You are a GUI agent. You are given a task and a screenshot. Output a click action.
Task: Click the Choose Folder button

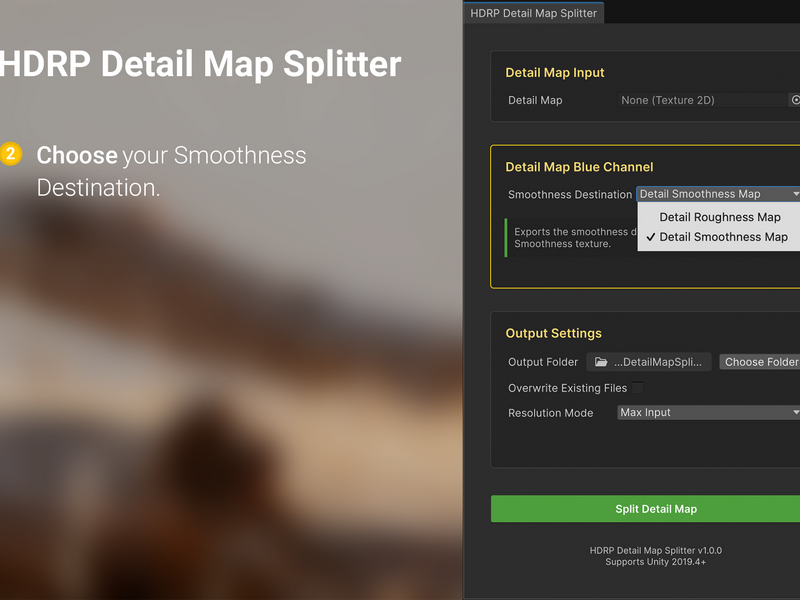click(760, 362)
